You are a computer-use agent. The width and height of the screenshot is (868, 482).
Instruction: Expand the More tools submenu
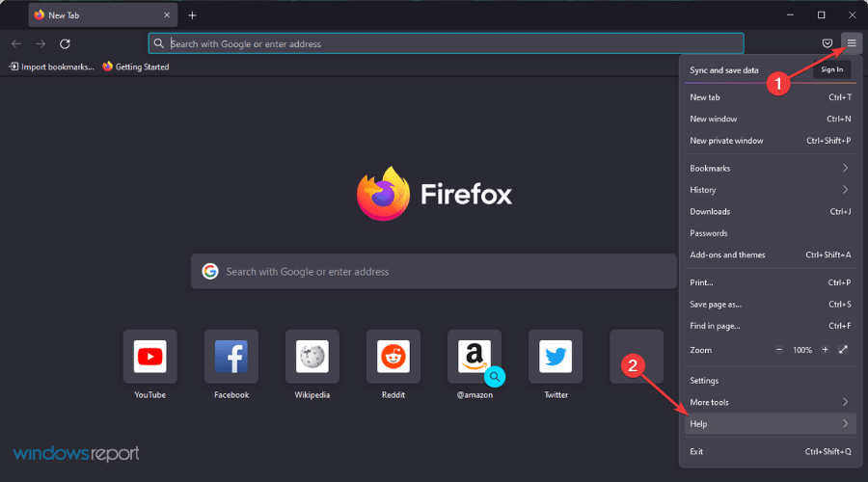[770, 402]
